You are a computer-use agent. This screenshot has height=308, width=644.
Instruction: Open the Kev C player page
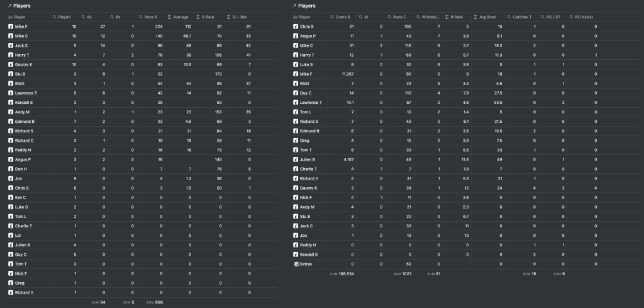21,197
